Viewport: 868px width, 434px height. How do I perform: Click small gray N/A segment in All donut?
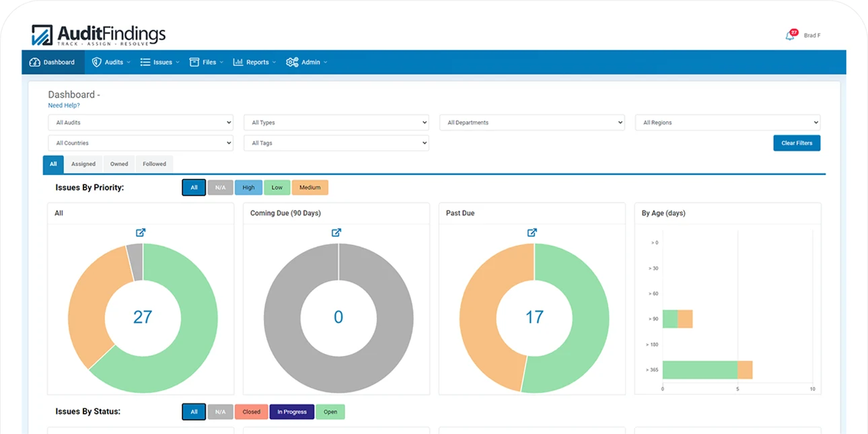(136, 261)
